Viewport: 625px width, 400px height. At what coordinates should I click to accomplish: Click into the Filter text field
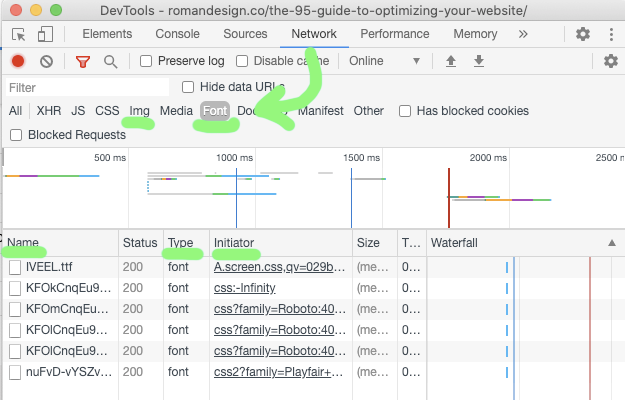[x=87, y=87]
